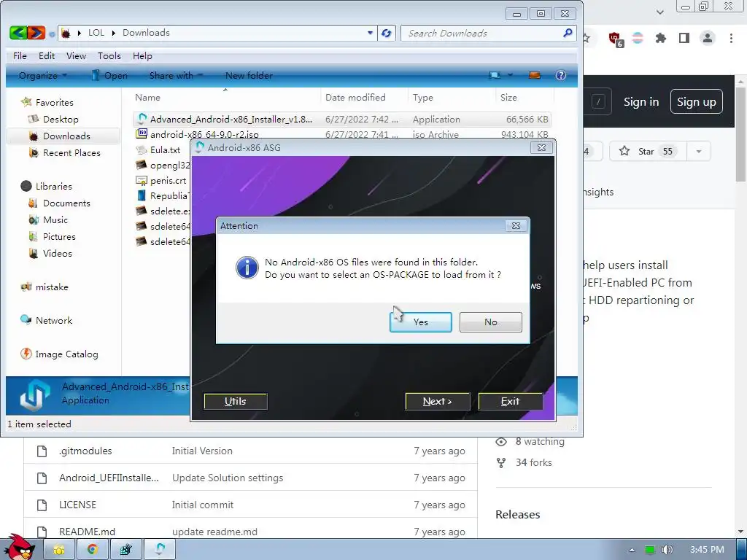Viewport: 747px width, 560px height.
Task: Open Chrome extensions puzzle icon
Action: (660, 38)
